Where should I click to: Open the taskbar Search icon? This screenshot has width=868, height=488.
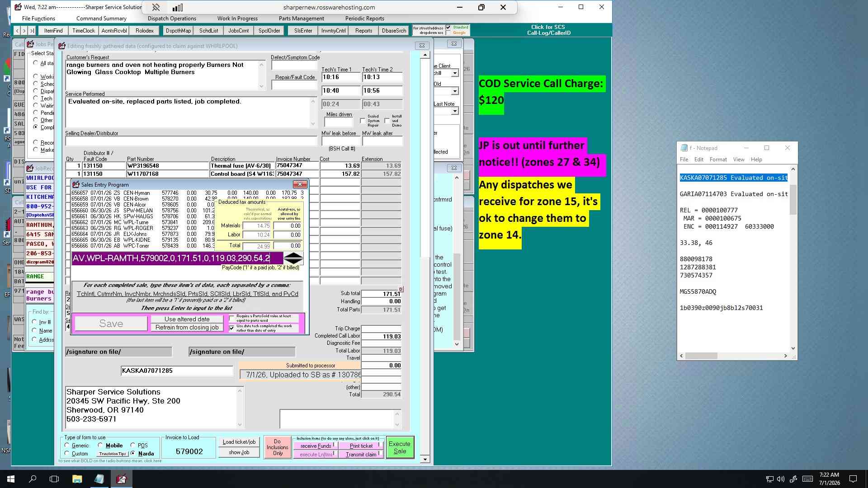33,479
